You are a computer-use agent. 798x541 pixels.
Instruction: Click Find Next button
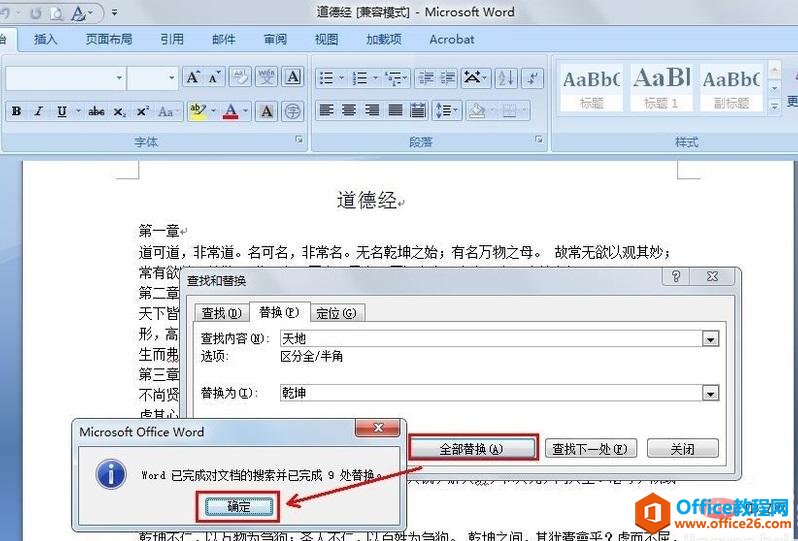(x=590, y=449)
